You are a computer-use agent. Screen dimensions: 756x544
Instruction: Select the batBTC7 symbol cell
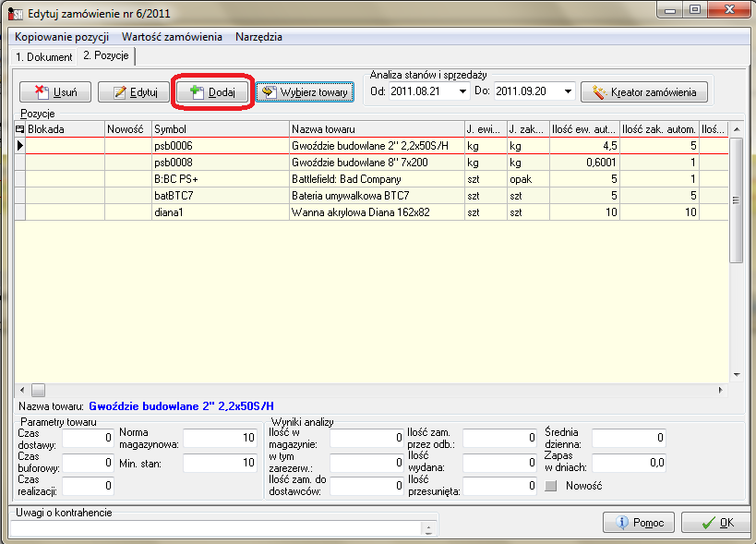[x=221, y=195]
